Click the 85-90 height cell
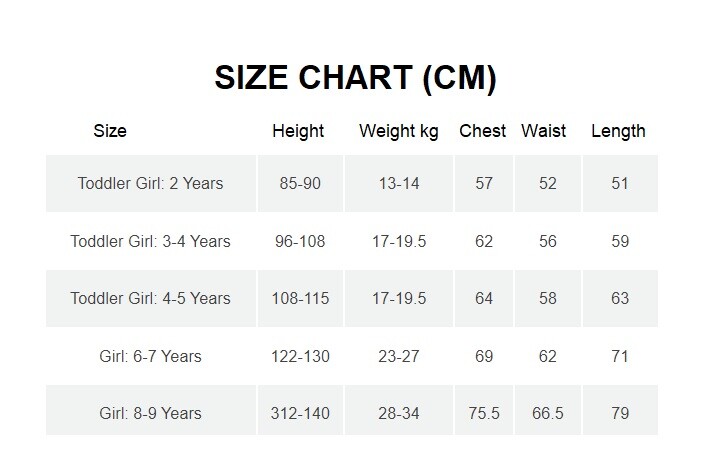 click(300, 183)
